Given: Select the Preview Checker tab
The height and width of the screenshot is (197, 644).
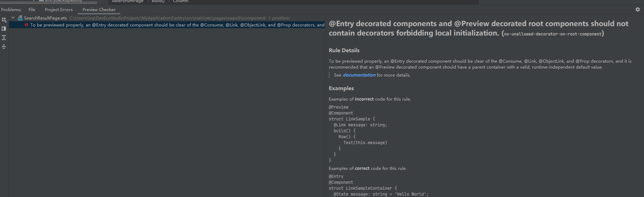Looking at the screenshot, I should click(99, 9).
